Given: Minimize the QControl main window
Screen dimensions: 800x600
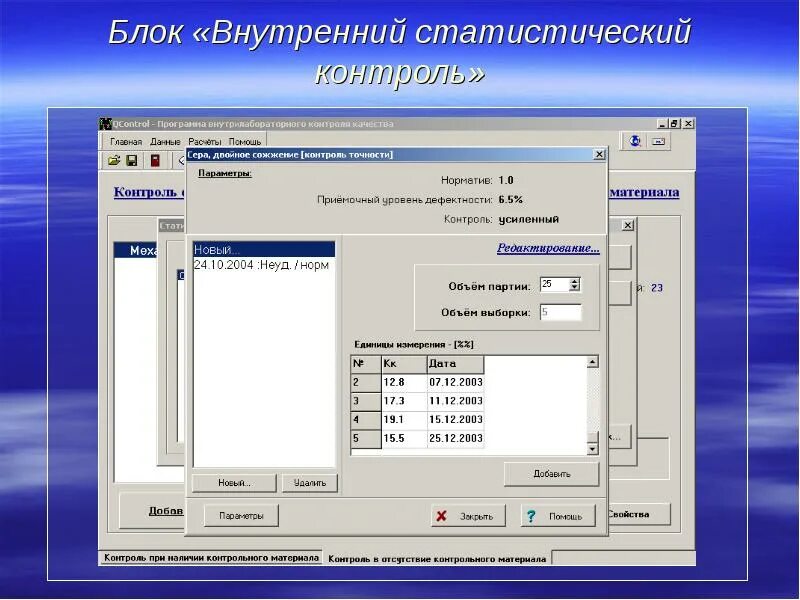Looking at the screenshot, I should (x=662, y=123).
